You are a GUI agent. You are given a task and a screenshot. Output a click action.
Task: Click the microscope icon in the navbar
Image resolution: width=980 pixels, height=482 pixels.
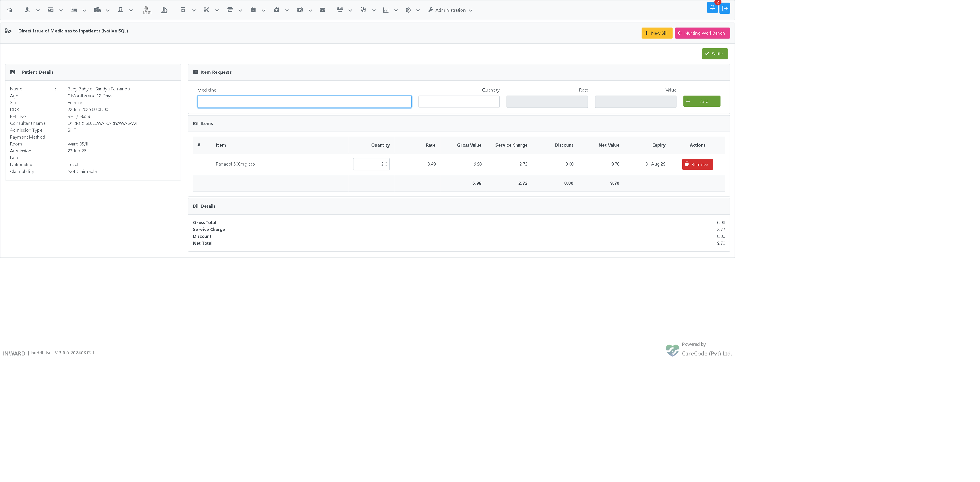164,10
